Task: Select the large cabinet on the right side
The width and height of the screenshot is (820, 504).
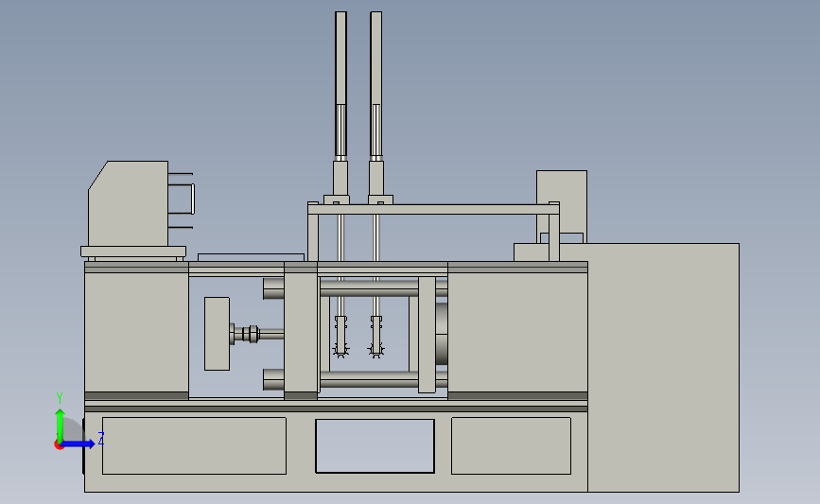Action: tap(663, 367)
